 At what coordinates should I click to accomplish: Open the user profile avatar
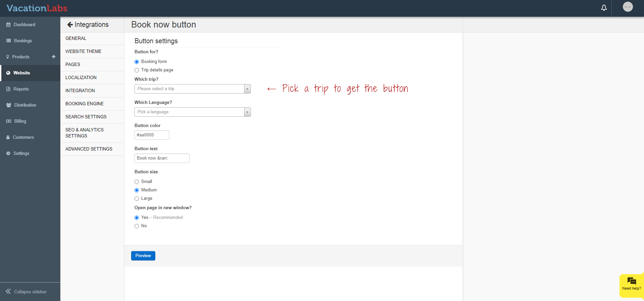(x=628, y=7)
